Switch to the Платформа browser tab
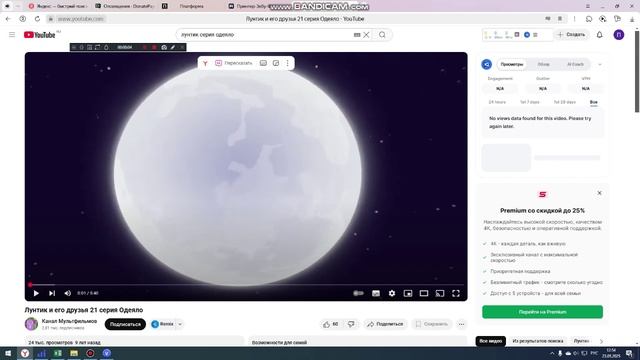This screenshot has width=640, height=360. 191,6
